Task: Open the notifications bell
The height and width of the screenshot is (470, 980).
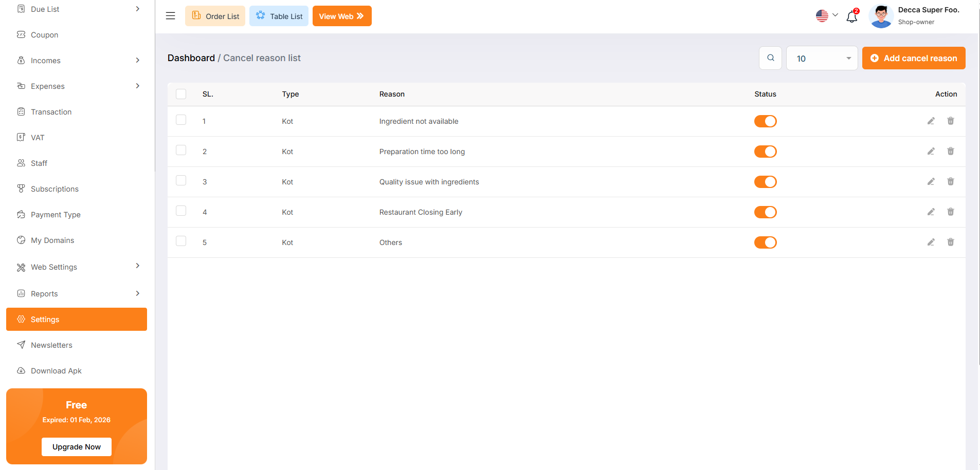Action: coord(851,16)
